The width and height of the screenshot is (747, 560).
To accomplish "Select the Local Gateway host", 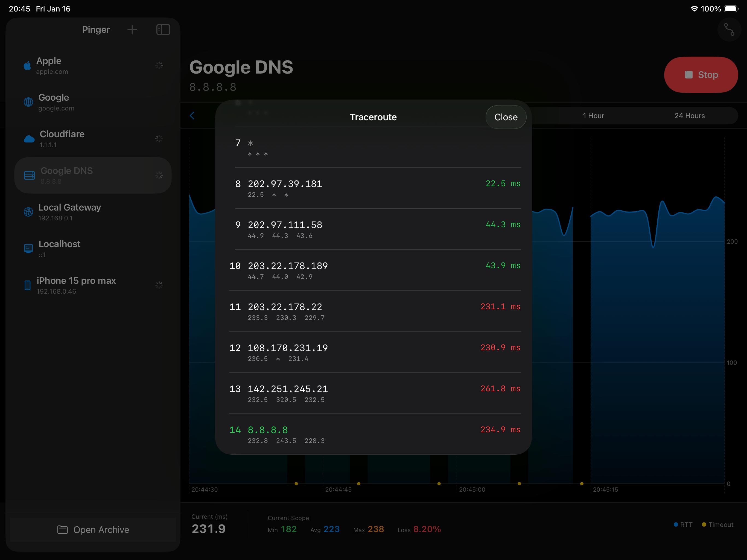I will coord(93,212).
